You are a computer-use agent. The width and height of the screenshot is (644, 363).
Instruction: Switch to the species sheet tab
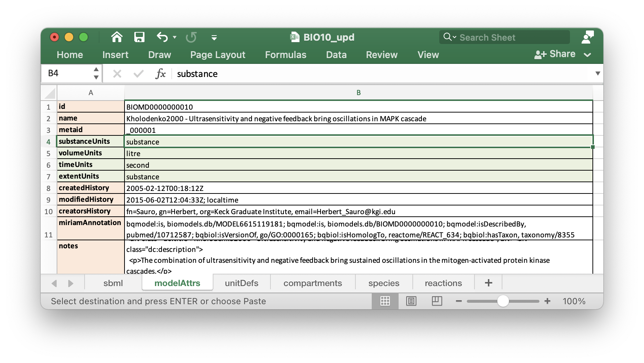(384, 283)
